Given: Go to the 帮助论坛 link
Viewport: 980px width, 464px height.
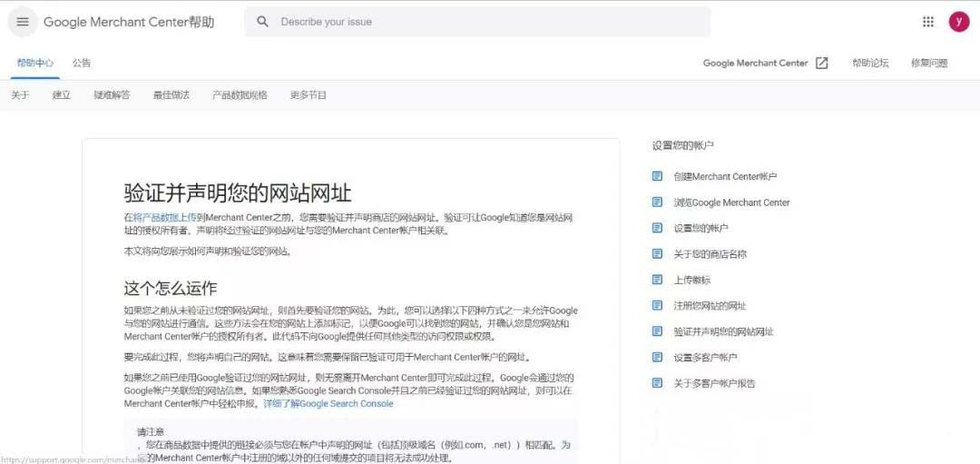Looking at the screenshot, I should click(x=870, y=64).
